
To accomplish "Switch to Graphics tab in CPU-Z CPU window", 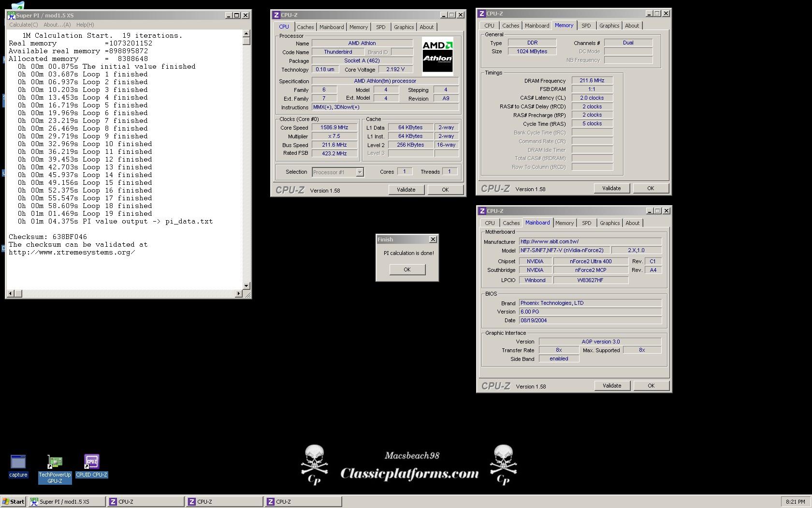I will point(404,27).
